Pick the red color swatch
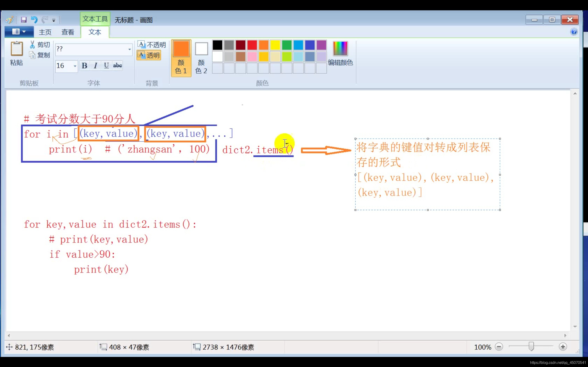The width and height of the screenshot is (588, 367). pyautogui.click(x=252, y=45)
